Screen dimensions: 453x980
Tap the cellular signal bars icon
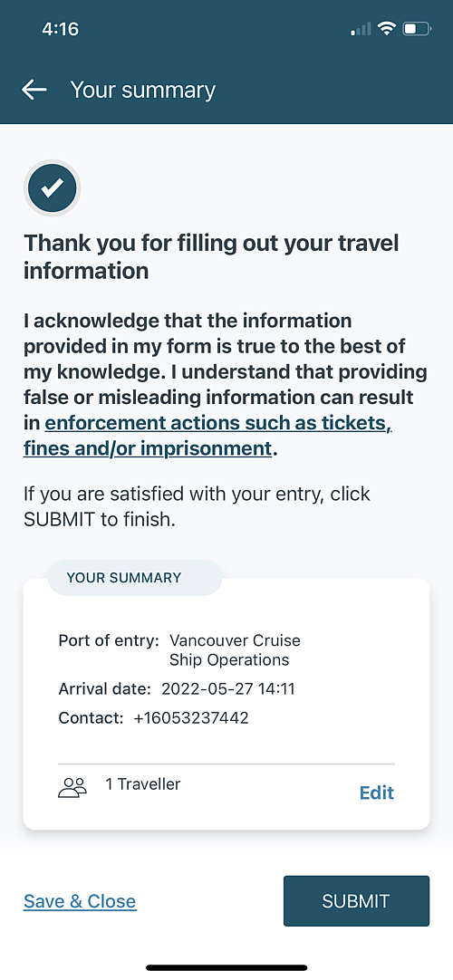(361, 29)
